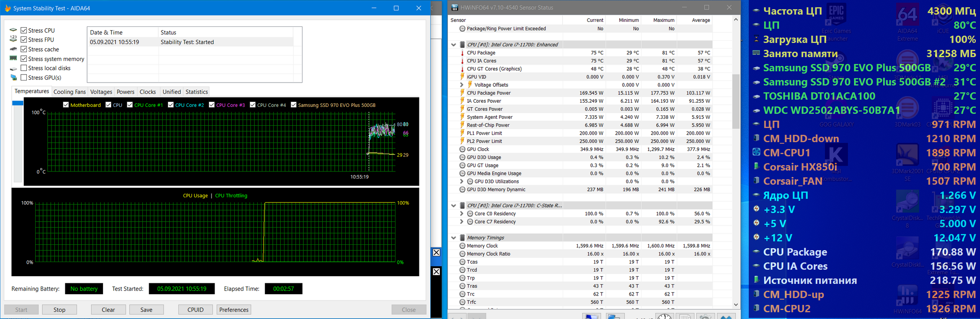The width and height of the screenshot is (980, 319).
Task: Click the chip icon of CPU [#0] Enhanced group
Action: [x=462, y=44]
